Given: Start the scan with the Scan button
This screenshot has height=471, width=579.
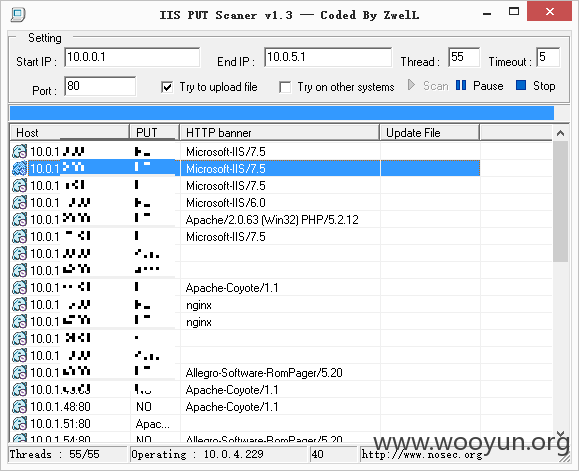Looking at the screenshot, I should click(428, 86).
